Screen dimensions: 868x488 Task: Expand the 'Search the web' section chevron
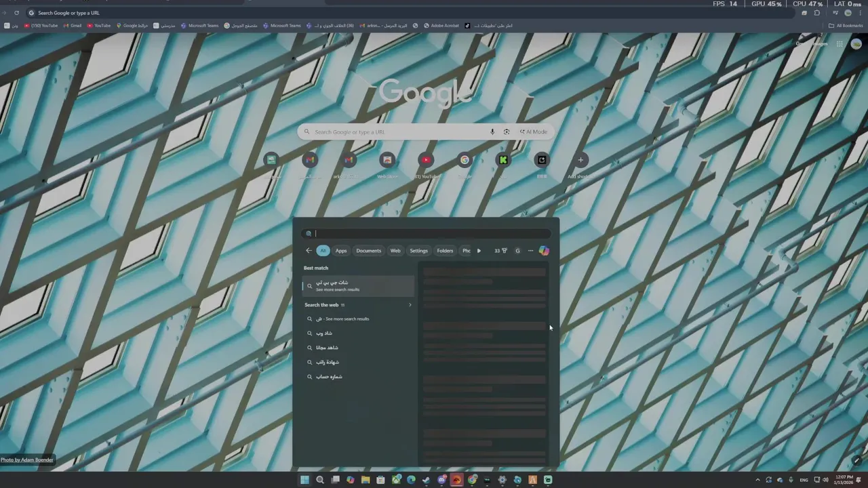410,305
